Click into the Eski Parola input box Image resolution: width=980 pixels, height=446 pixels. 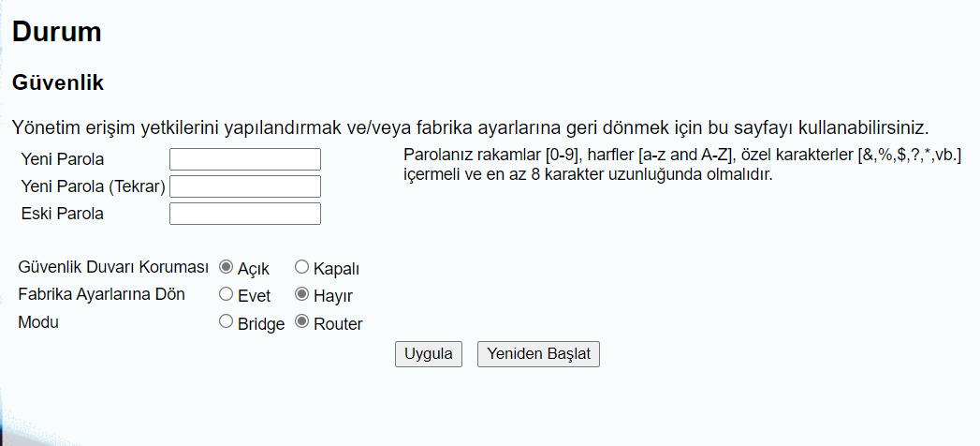[245, 214]
